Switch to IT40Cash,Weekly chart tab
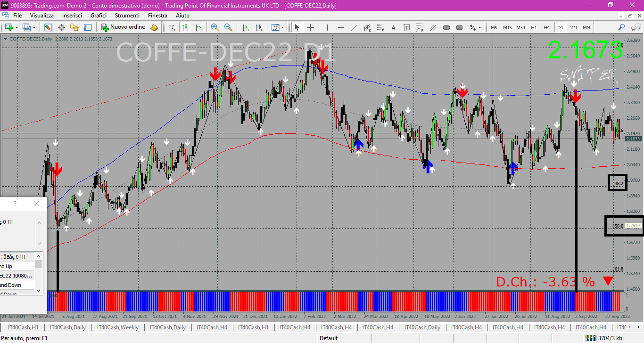The image size is (644, 343). coord(117,327)
